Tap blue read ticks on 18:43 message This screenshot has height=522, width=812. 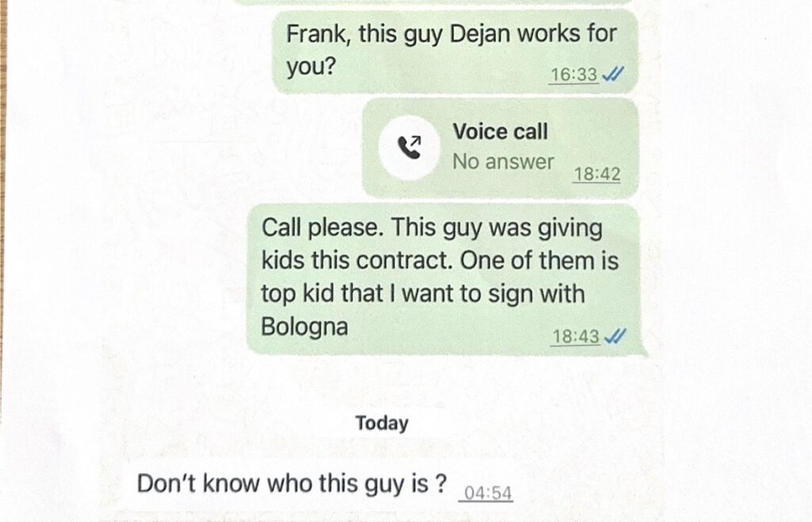tap(615, 336)
